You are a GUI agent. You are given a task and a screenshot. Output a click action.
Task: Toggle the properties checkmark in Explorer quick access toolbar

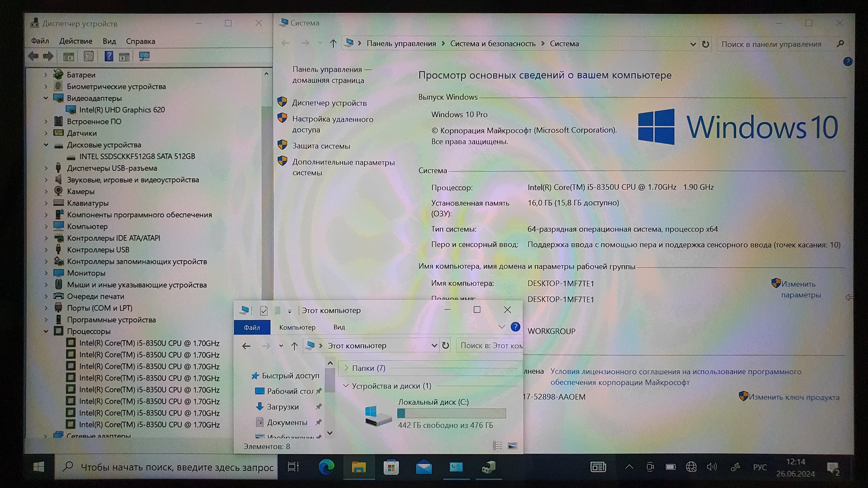click(264, 311)
